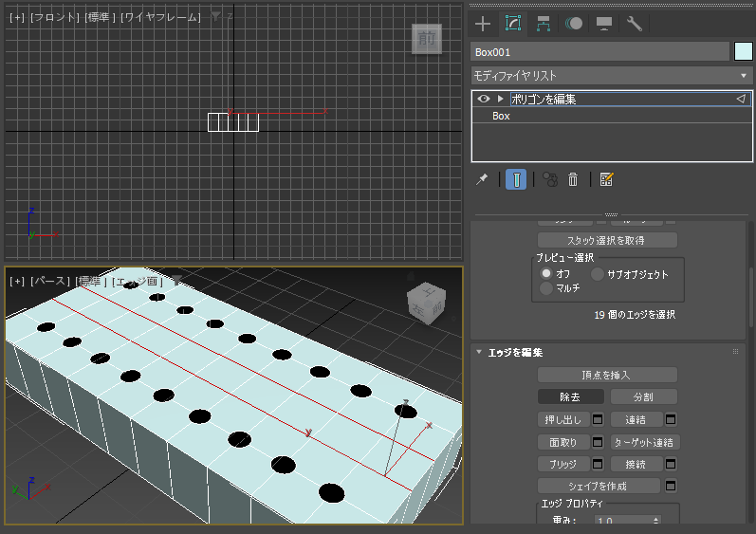Screen dimensions: 756x534
Task: Click the 前 ViewCube in front viewport
Action: (x=427, y=39)
